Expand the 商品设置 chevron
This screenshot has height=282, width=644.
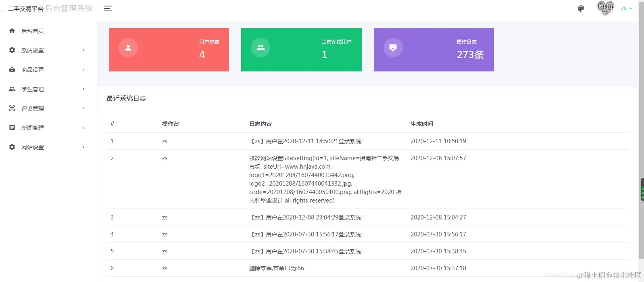pos(83,70)
